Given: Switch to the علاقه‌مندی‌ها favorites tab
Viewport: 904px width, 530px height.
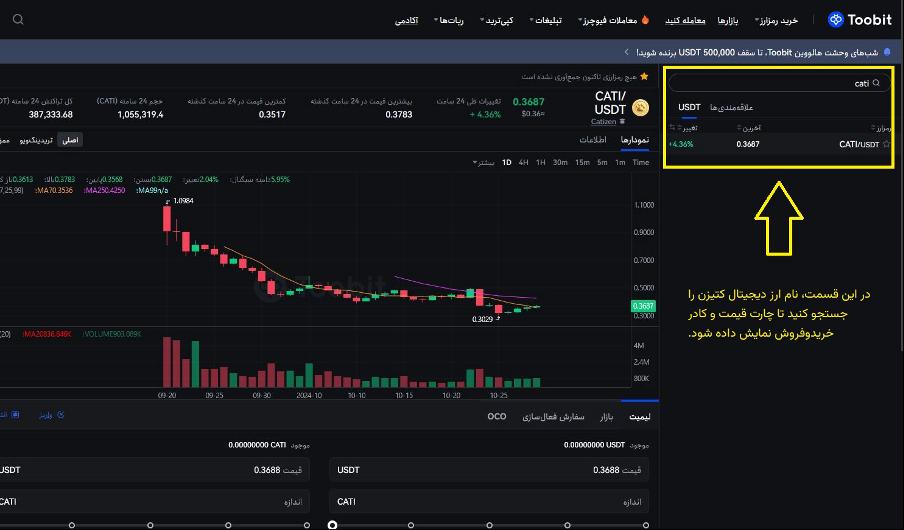Looking at the screenshot, I should 731,108.
